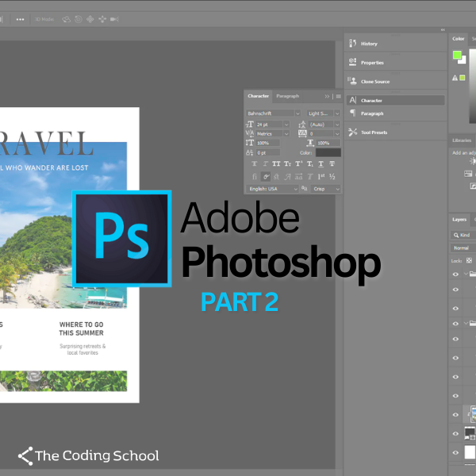Open the Character panel flyout menu
This screenshot has width=476, height=476.
[338, 96]
